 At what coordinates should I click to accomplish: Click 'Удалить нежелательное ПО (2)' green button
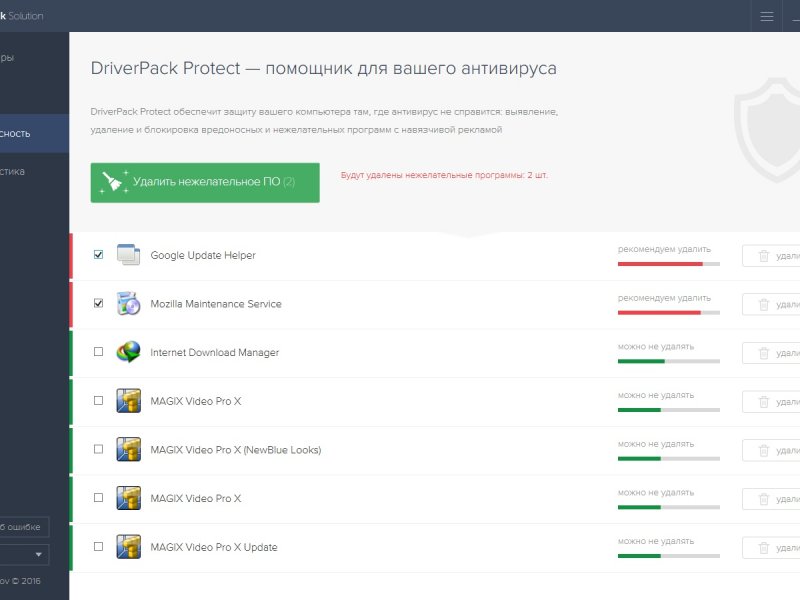[205, 183]
